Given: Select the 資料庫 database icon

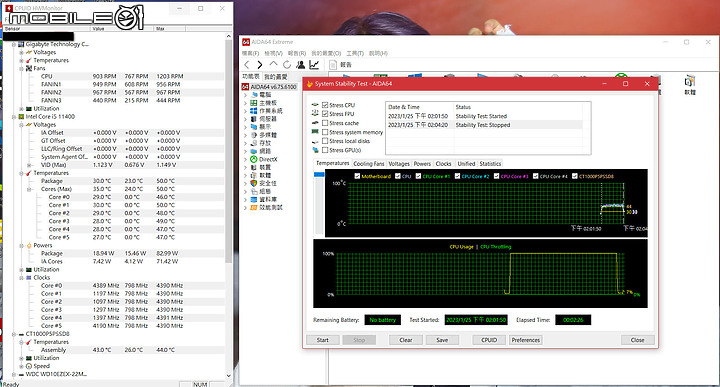Looking at the screenshot, I should point(253,199).
